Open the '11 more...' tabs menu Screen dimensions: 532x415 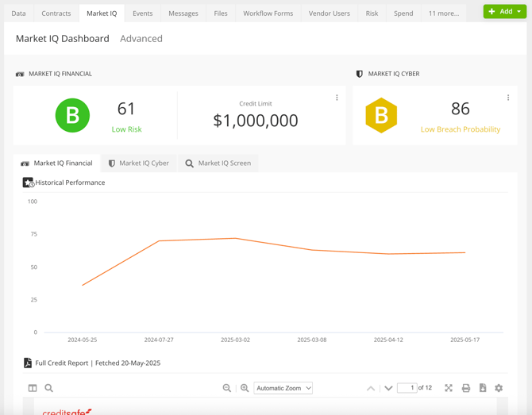(443, 13)
